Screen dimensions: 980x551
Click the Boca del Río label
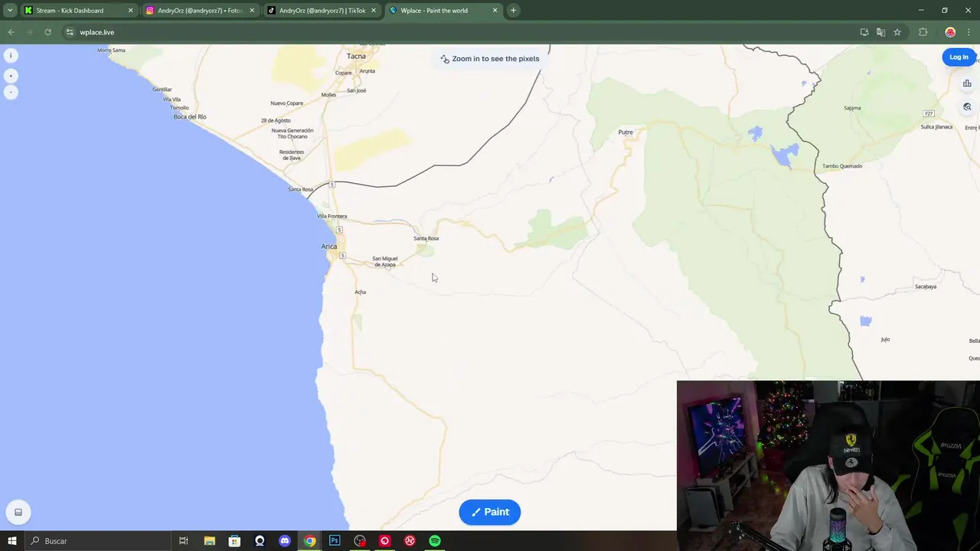[x=190, y=117]
